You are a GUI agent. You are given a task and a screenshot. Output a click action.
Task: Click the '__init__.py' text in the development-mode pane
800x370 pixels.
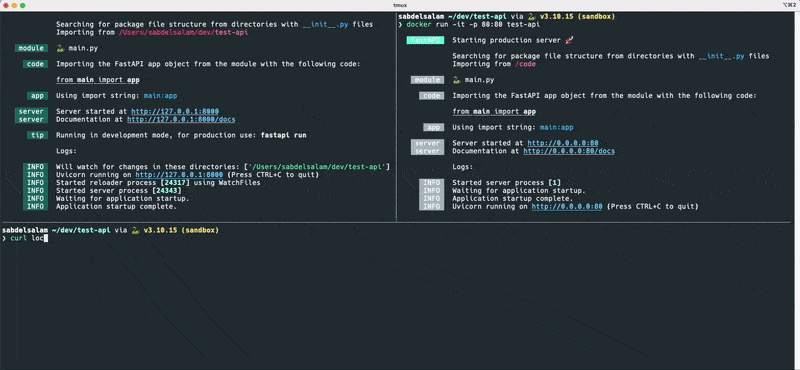click(325, 24)
